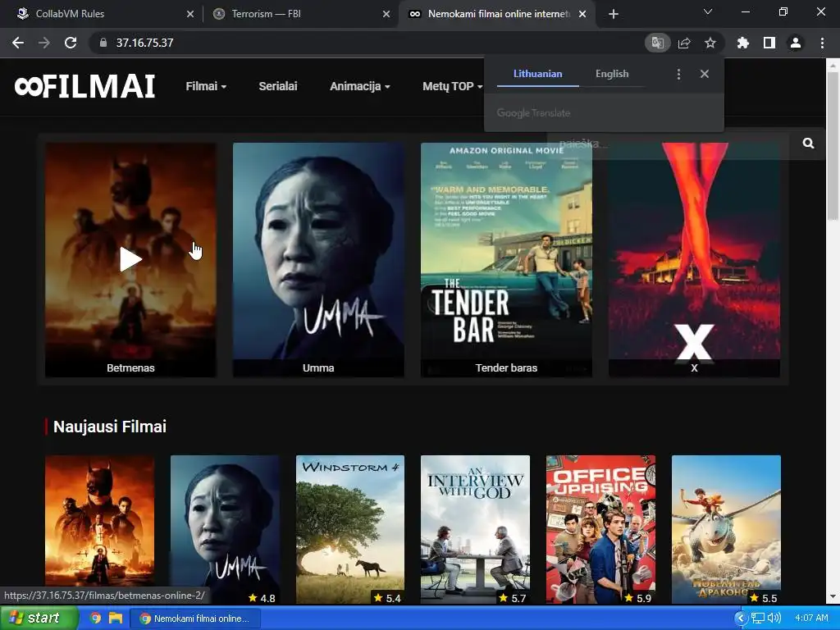Expand hidden tray icons arrow
The width and height of the screenshot is (840, 630).
tap(741, 619)
